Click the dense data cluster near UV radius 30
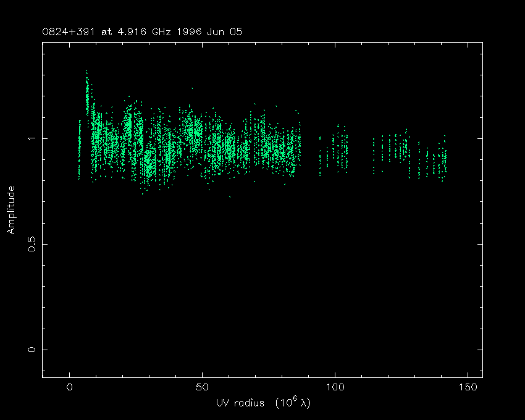This screenshot has width=525, height=420. point(147,164)
